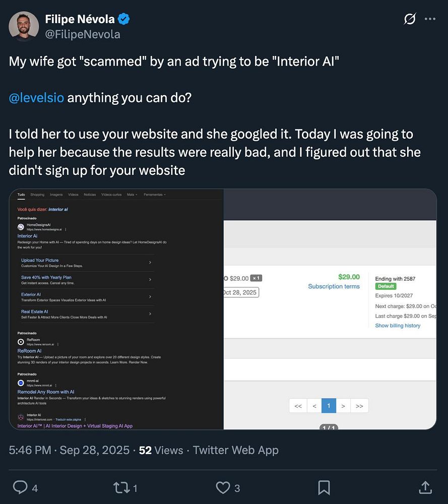This screenshot has height=504, width=448.
Task: Bookmark this tweet
Action: 324,487
